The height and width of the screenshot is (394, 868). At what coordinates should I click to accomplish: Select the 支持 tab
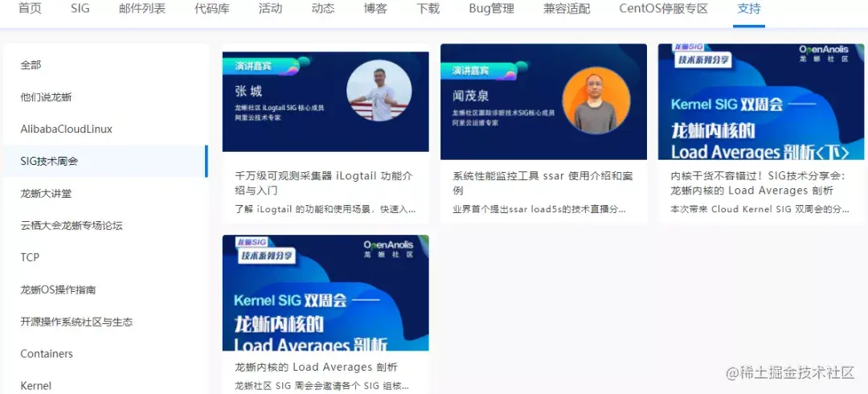[x=749, y=9]
